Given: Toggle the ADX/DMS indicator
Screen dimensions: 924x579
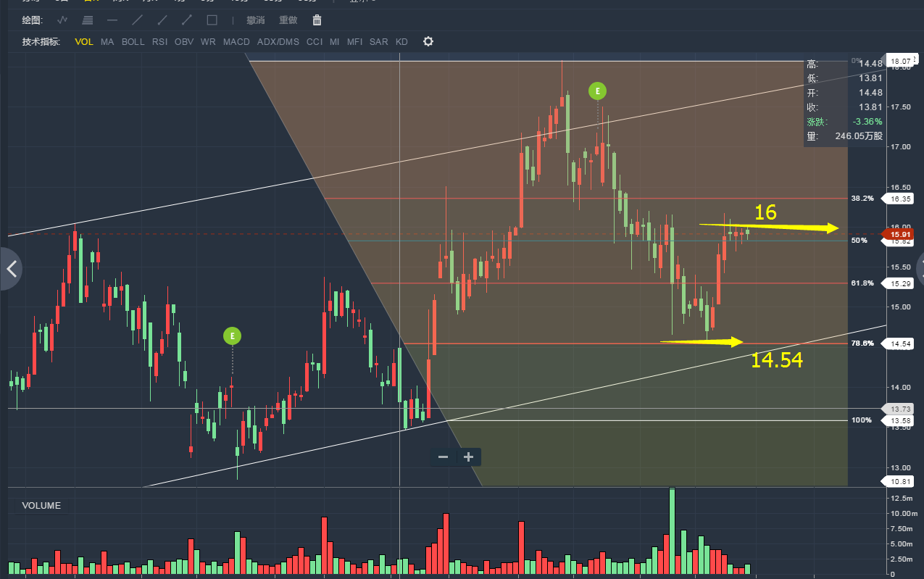Looking at the screenshot, I should click(x=278, y=42).
